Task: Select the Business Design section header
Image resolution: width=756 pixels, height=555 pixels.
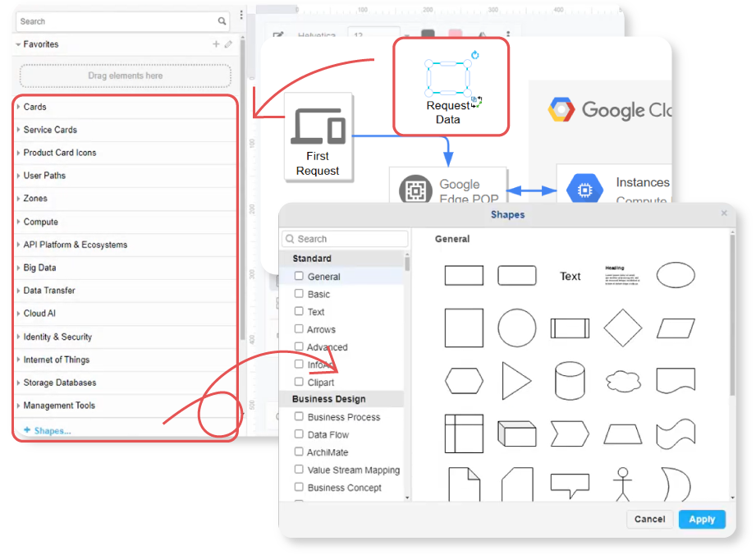Action: tap(328, 399)
